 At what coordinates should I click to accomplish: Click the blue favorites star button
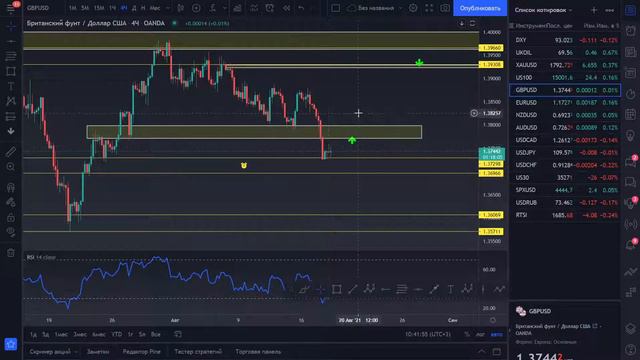point(11,344)
